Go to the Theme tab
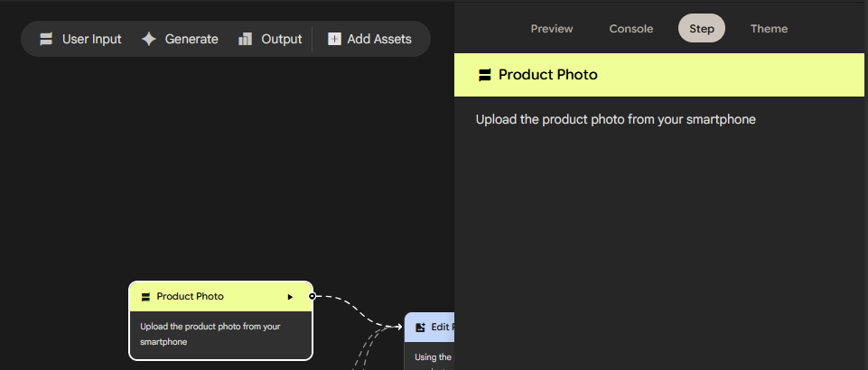The height and width of the screenshot is (370, 868). [x=769, y=29]
